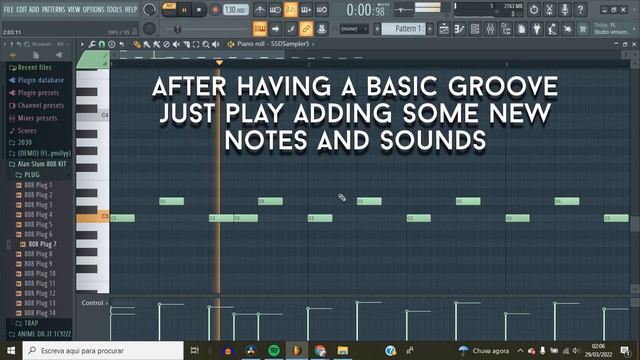
Task: Open the Control lane dropdown arrow
Action: tap(107, 303)
